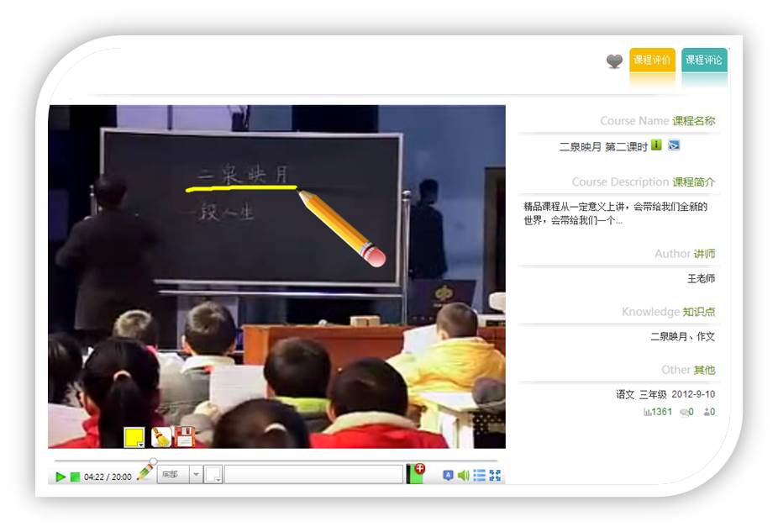Open the white color swatch dropdown

coord(213,475)
